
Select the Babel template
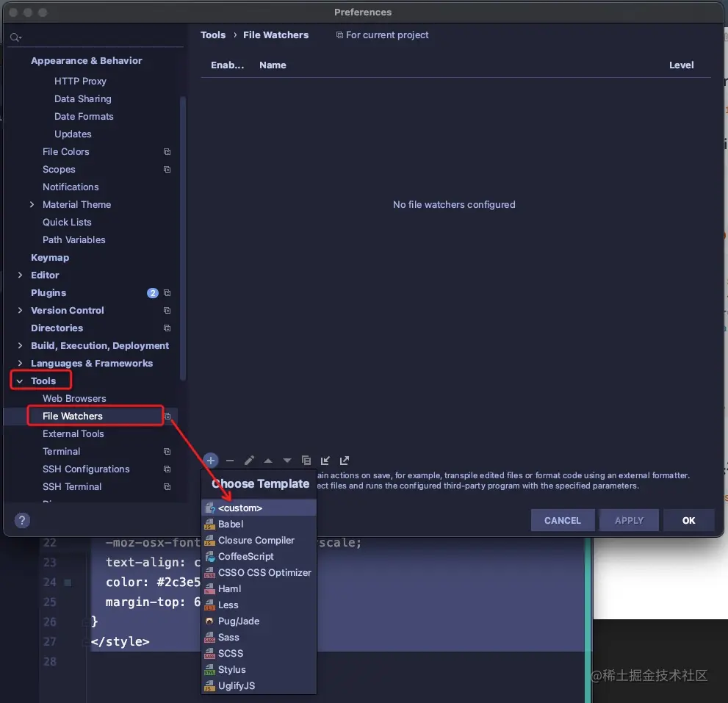(x=259, y=524)
